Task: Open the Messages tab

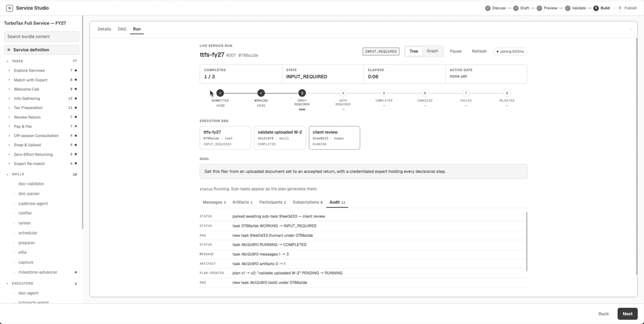Action: tap(214, 202)
